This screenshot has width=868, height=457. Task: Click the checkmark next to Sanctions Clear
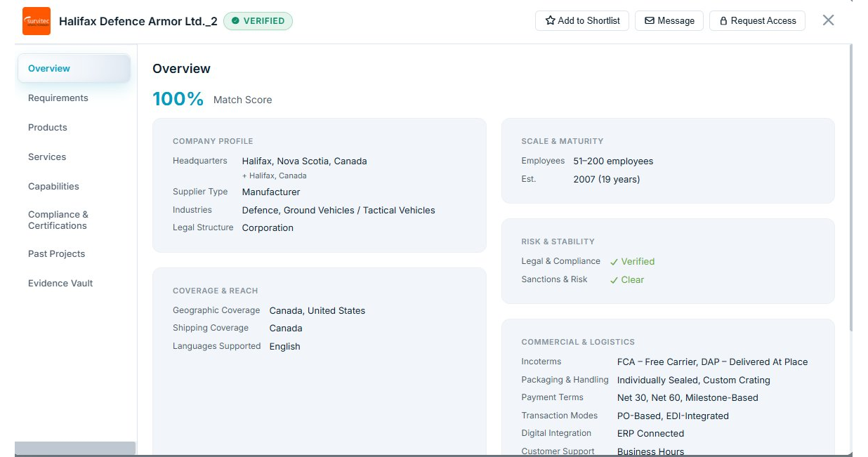[614, 280]
